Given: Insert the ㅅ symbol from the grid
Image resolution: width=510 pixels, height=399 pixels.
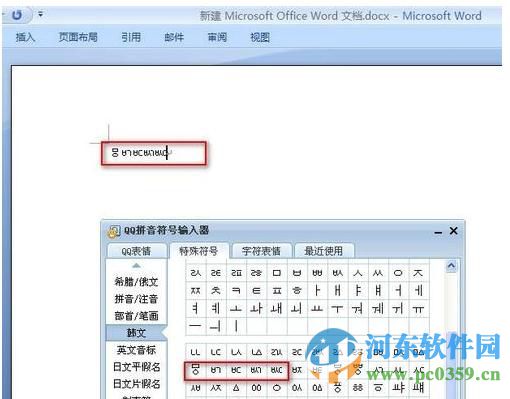Looking at the screenshot, I should click(x=358, y=273).
